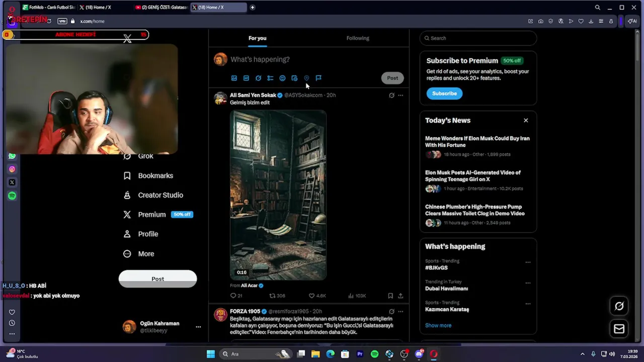The image size is (644, 362).
Task: Click the X search field
Action: pos(478,38)
